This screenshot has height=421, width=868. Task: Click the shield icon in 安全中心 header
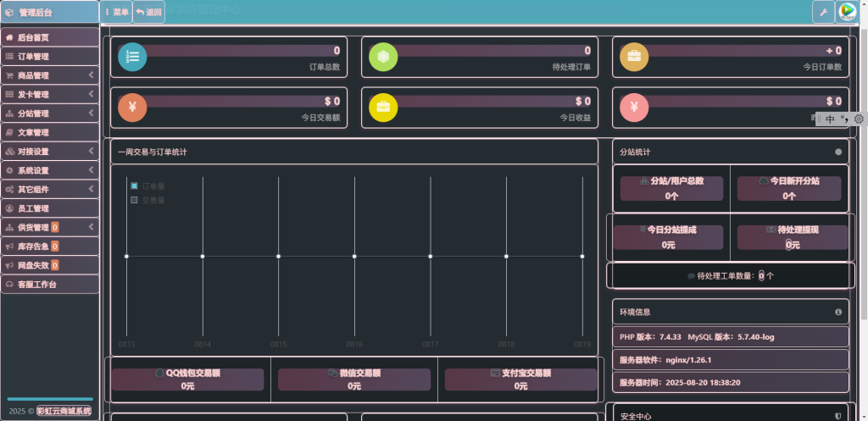click(x=838, y=416)
